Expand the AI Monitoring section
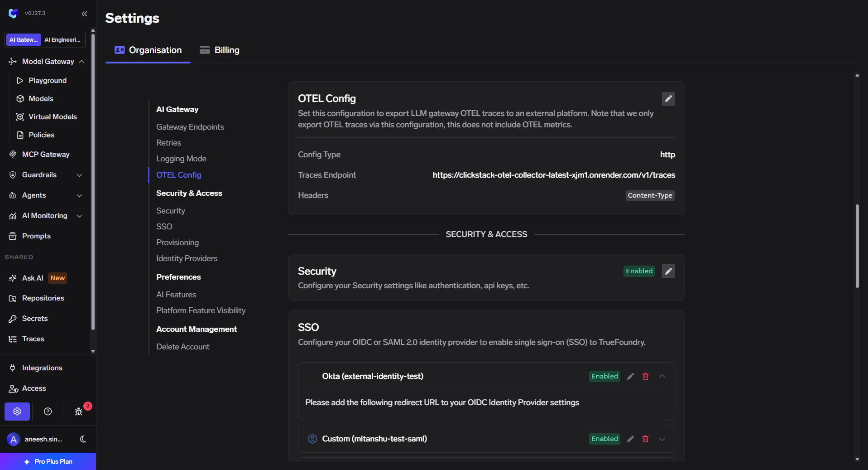 [80, 216]
